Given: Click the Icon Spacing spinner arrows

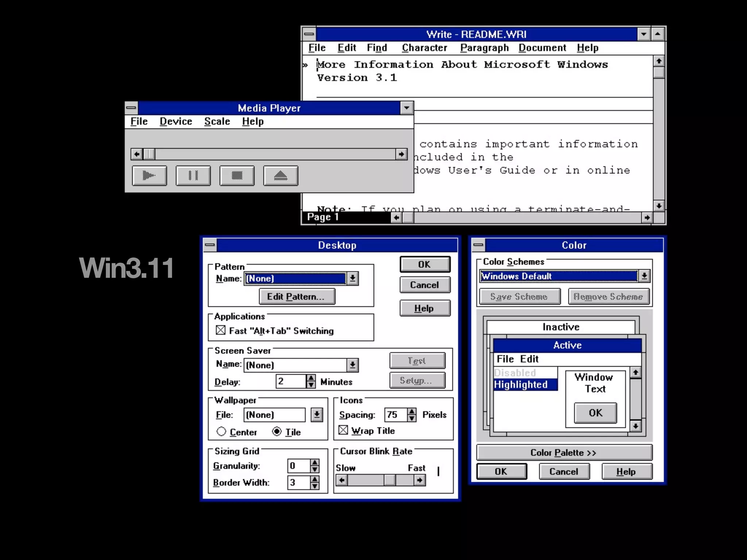Looking at the screenshot, I should (411, 415).
